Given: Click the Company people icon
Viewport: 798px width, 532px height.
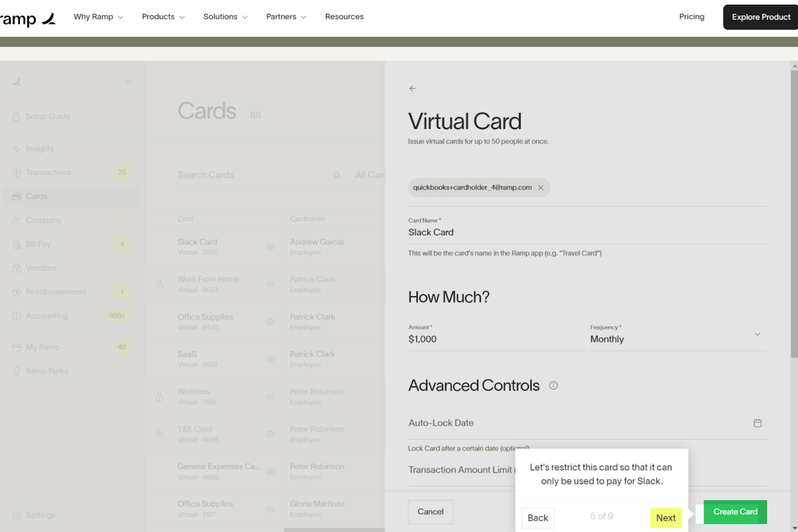Looking at the screenshot, I should click(17, 220).
